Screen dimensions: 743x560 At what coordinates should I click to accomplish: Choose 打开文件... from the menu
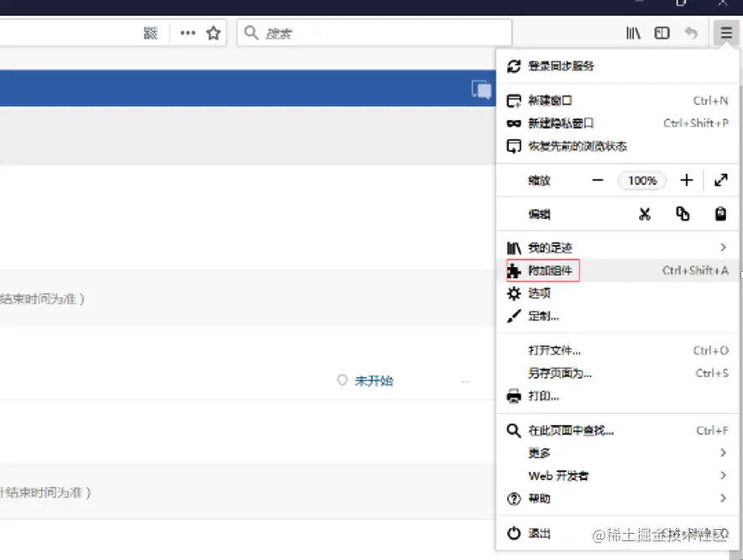[617, 351]
